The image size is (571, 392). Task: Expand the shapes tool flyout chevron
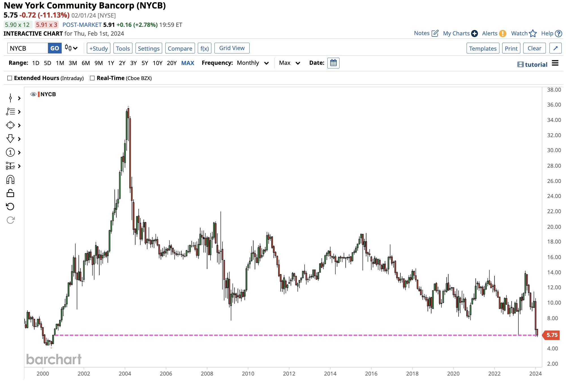(x=19, y=125)
